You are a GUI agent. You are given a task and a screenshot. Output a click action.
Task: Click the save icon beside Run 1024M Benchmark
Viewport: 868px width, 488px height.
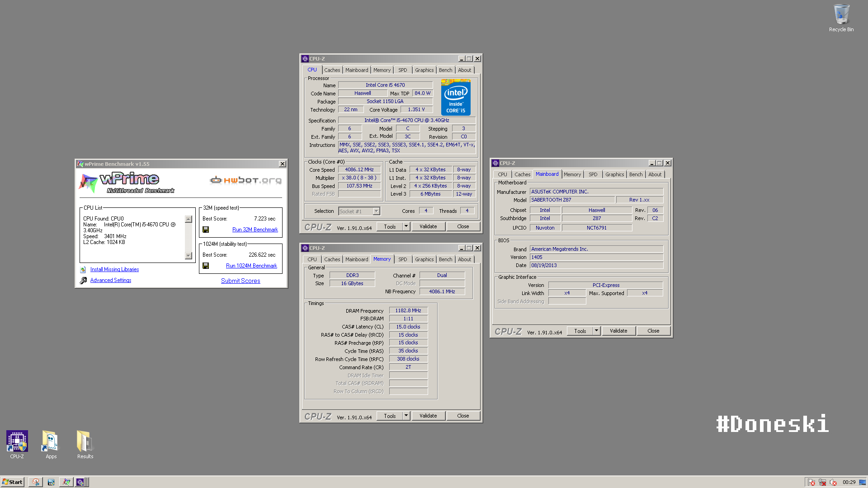[x=206, y=266]
